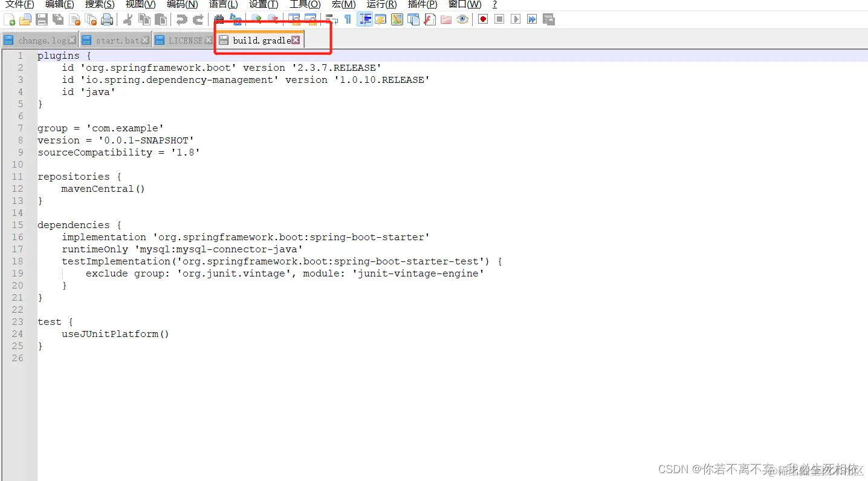The height and width of the screenshot is (481, 868).
Task: Open a file using the folder toolbar icon
Action: (25, 19)
